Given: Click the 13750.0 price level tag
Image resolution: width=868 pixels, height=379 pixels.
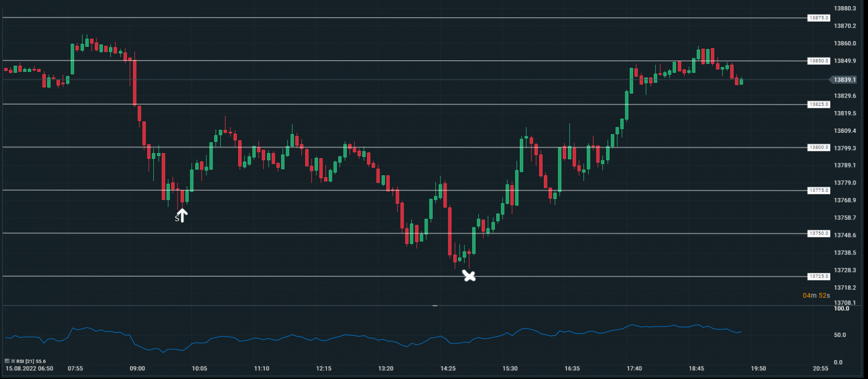Looking at the screenshot, I should pyautogui.click(x=819, y=233).
